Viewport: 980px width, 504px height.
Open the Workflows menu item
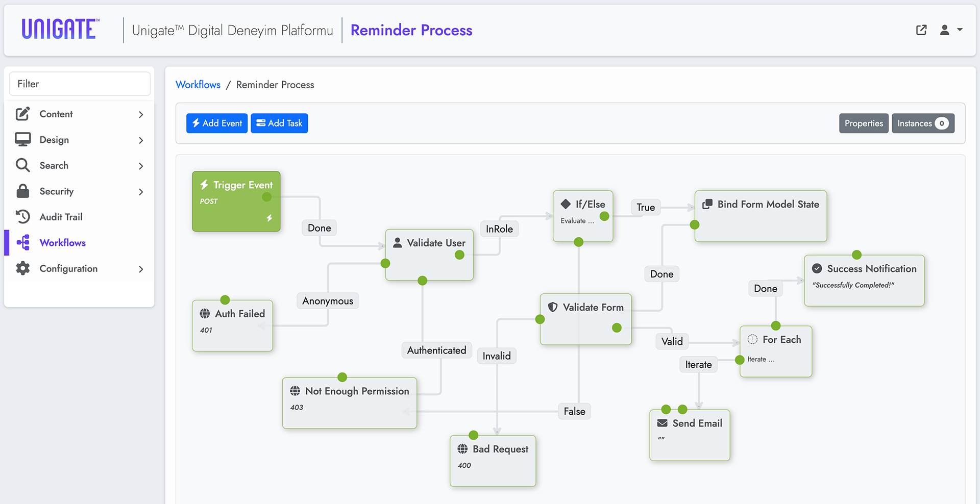79,243
